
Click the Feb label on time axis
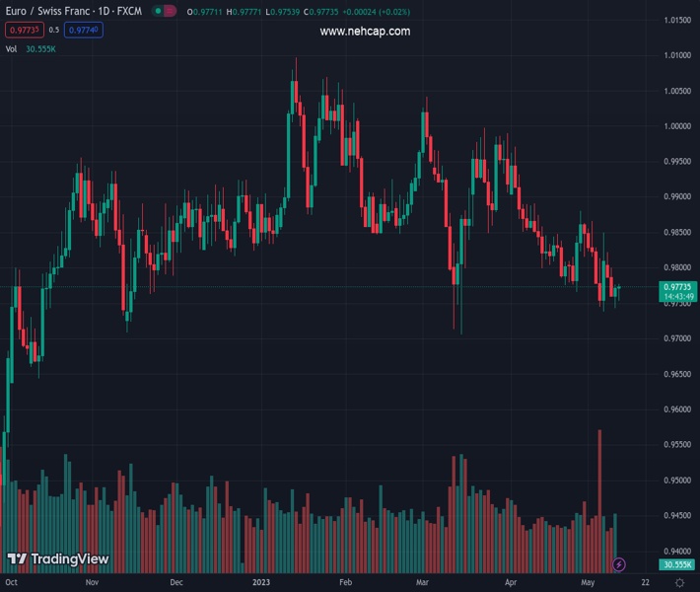click(x=345, y=583)
